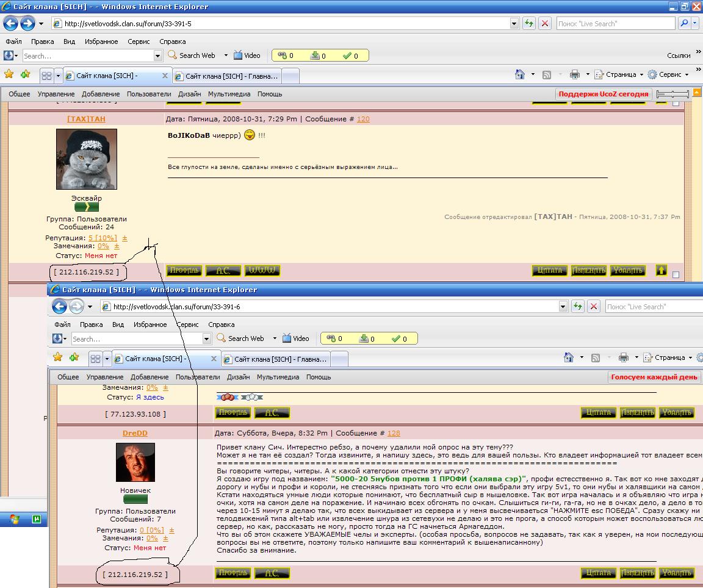The image size is (703, 588).
Task: Open address bar dropdown in the top window
Action: pyautogui.click(x=514, y=24)
